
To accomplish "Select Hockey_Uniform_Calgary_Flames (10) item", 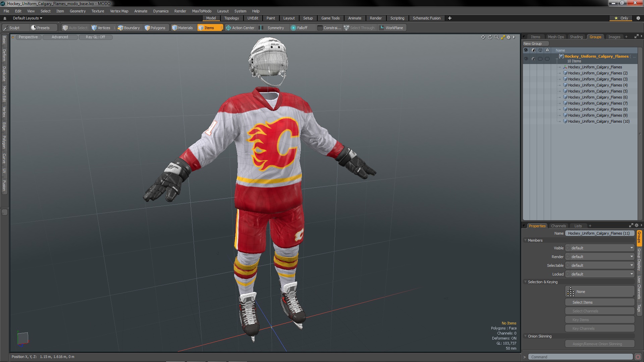I will (x=598, y=121).
